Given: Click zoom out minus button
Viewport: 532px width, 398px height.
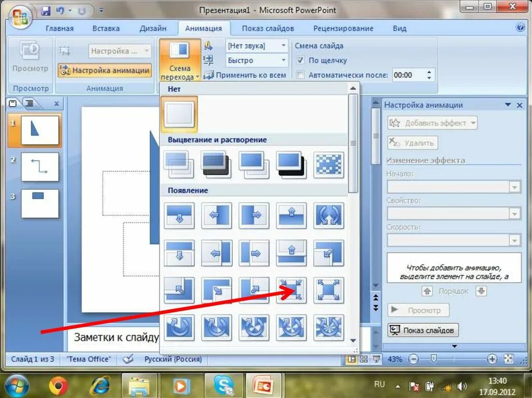Looking at the screenshot, I should tap(414, 359).
